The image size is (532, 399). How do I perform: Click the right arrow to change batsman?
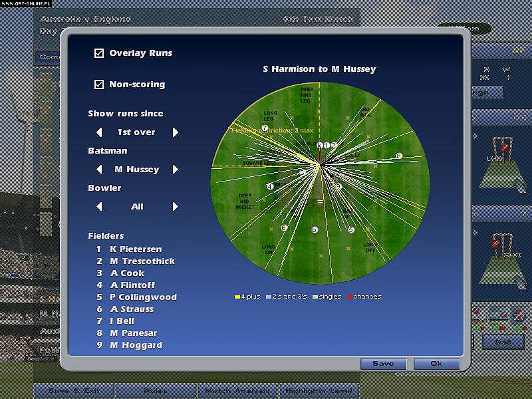coord(176,170)
